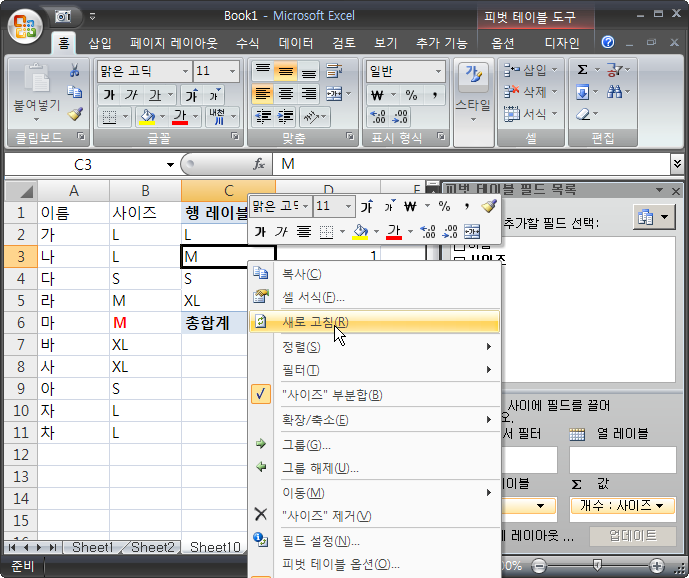689x578 pixels.
Task: Click the red font color 가 in ribbon
Action: (x=180, y=117)
